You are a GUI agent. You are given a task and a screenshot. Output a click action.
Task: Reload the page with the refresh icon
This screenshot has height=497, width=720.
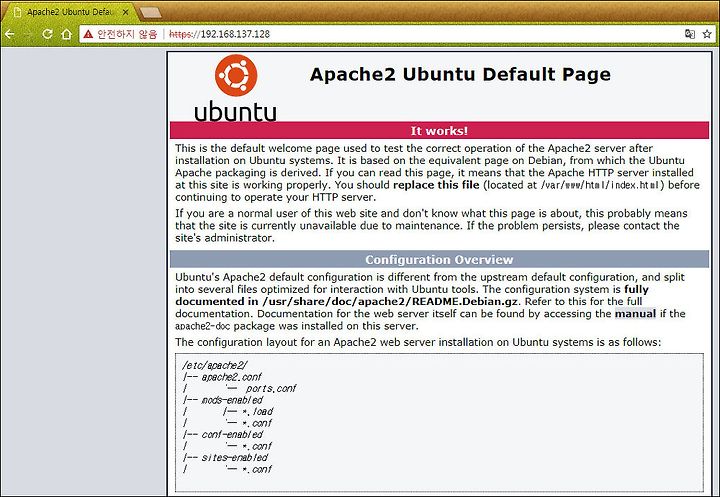click(47, 34)
